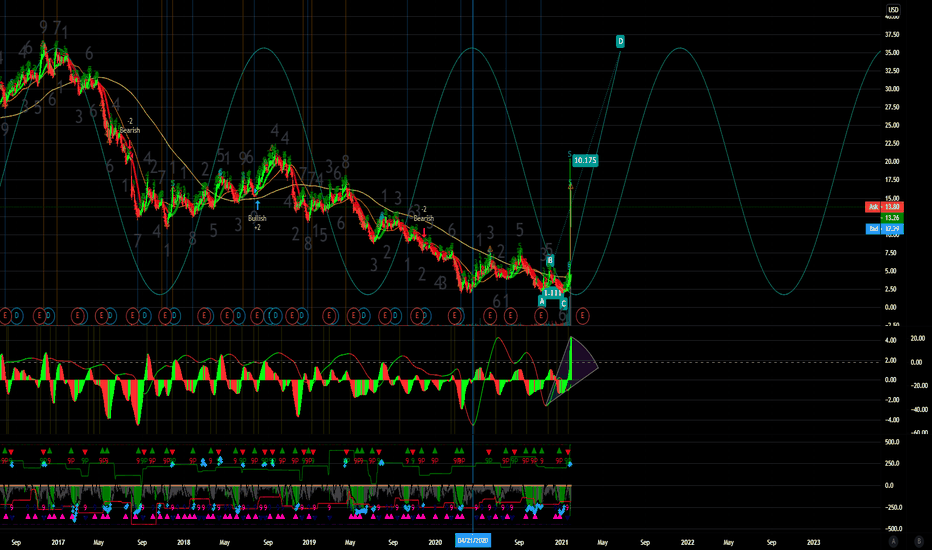Screen dimensions: 932x550
Task: Click the Bearish -2 label near mid-2017
Action: point(130,125)
